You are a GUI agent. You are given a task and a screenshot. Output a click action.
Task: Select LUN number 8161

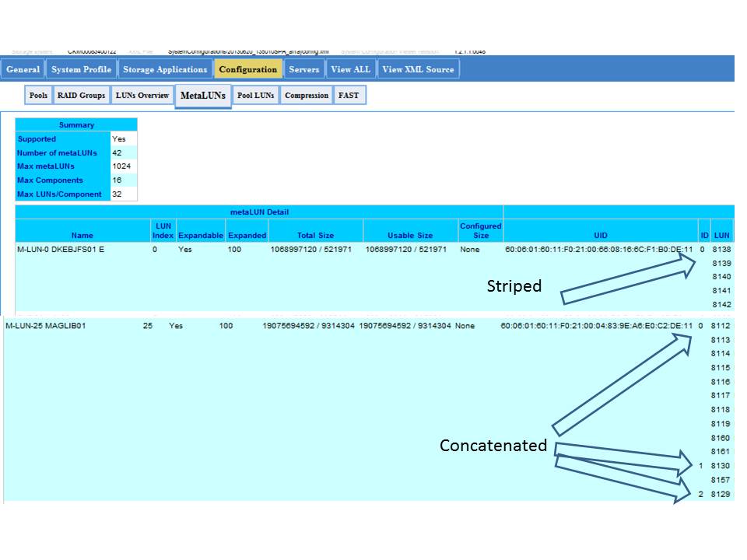(x=721, y=451)
